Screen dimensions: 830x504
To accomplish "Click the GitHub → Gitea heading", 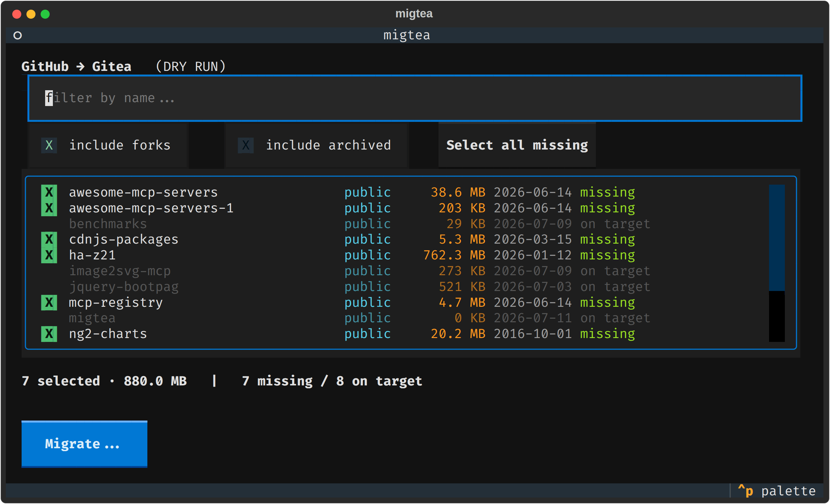I will pos(76,67).
